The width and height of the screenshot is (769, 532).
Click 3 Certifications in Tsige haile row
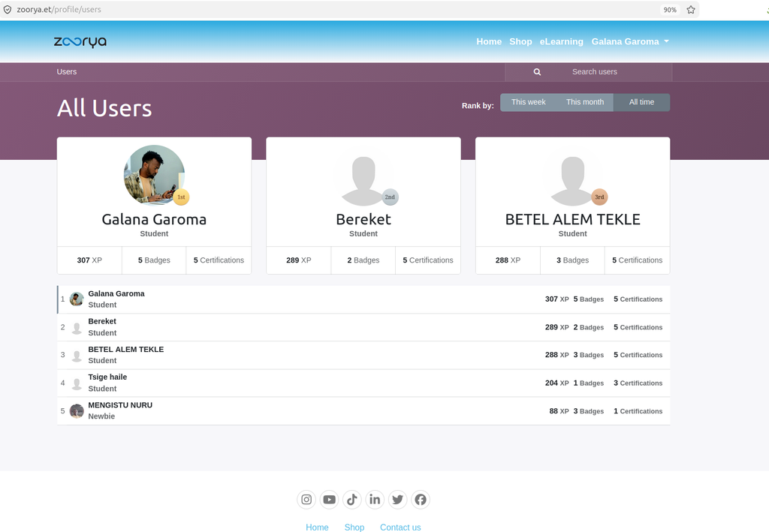click(x=638, y=383)
